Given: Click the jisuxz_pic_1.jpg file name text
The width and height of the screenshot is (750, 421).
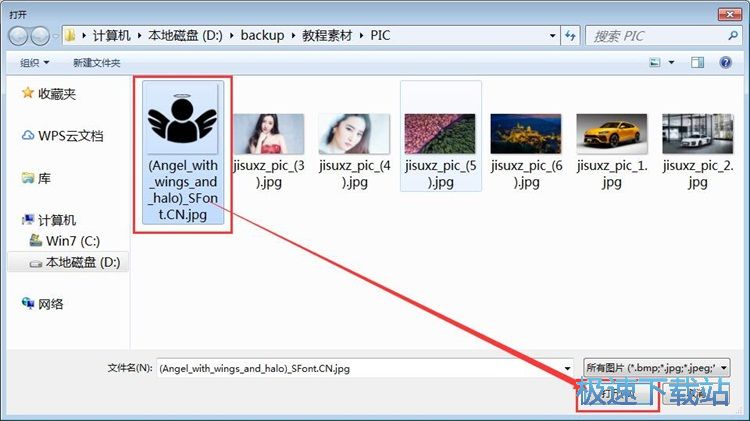Looking at the screenshot, I should [612, 174].
